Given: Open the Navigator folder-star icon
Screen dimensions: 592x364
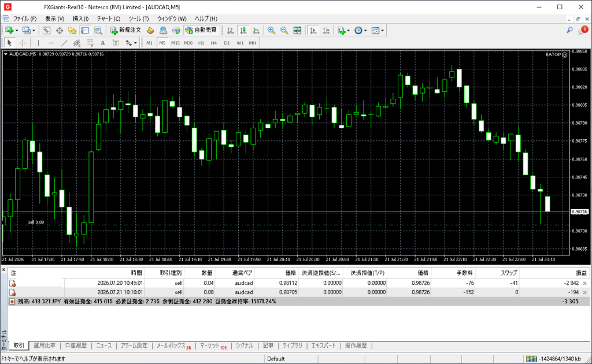Looking at the screenshot, I should coord(72,31).
